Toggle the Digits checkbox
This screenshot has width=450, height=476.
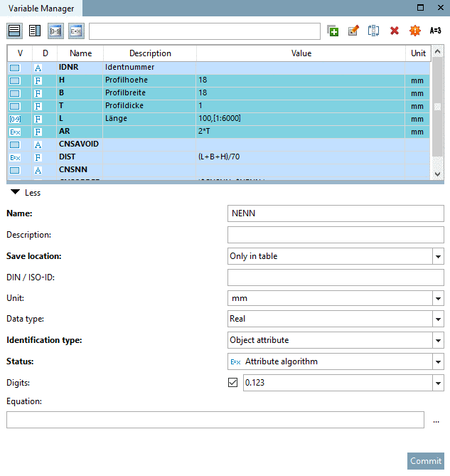(233, 383)
